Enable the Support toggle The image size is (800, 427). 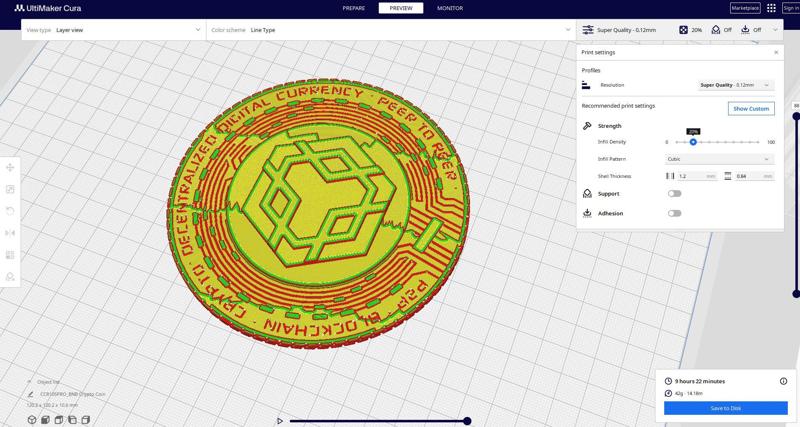pyautogui.click(x=674, y=194)
